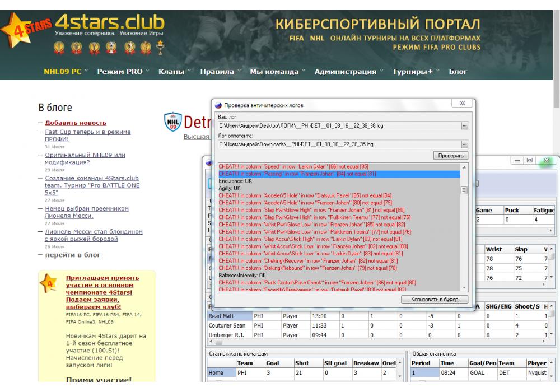Open the Добавить новость link

pos(76,123)
